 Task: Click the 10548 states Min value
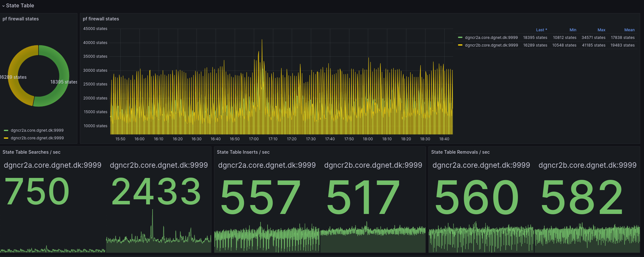[564, 45]
